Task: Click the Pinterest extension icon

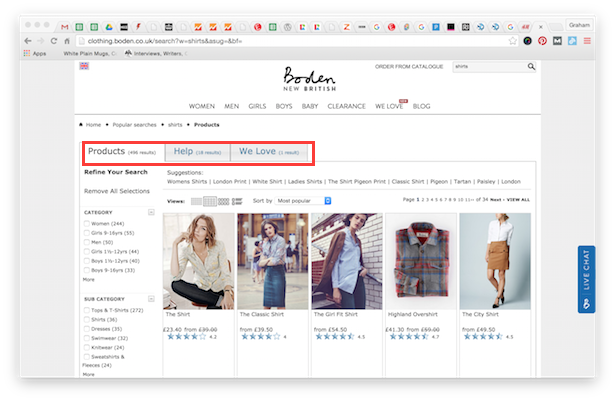Action: click(x=542, y=40)
